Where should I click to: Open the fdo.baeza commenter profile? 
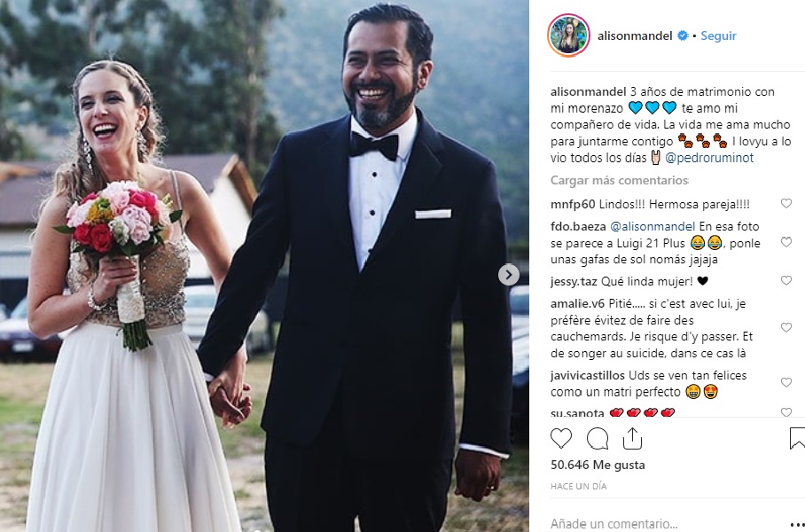(x=571, y=226)
